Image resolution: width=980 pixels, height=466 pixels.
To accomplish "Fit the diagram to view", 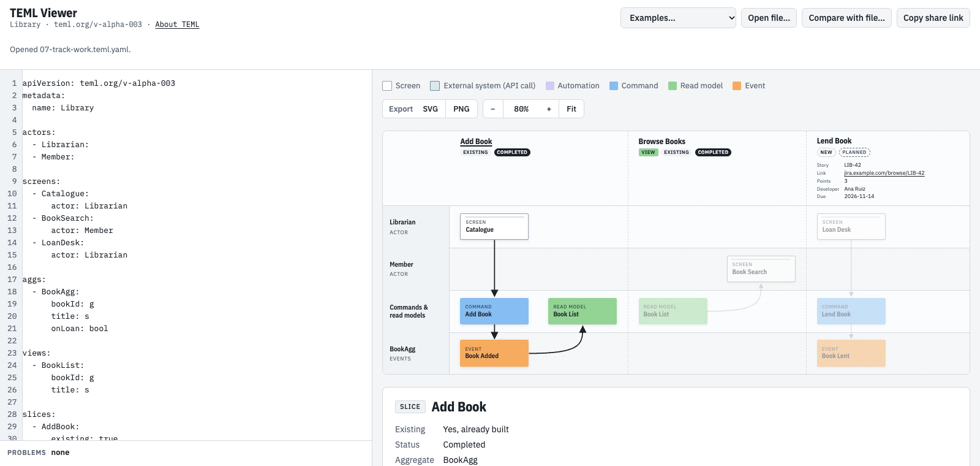I will (571, 109).
